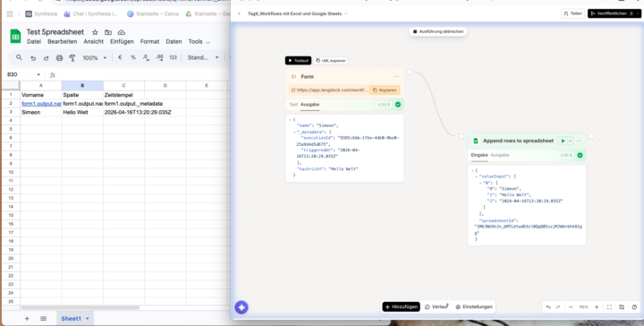Open the Stand... font dropdown

(x=203, y=57)
